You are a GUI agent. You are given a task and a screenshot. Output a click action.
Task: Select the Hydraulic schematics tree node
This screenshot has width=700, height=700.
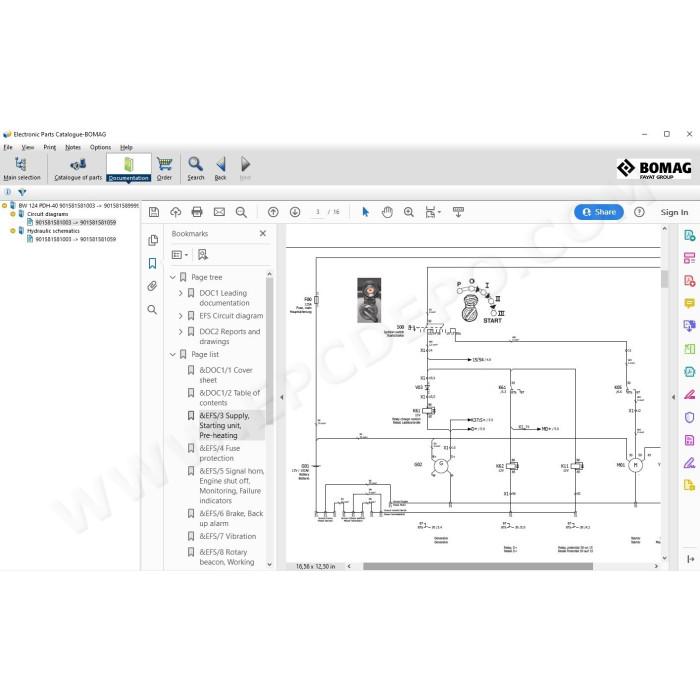[x=53, y=231]
